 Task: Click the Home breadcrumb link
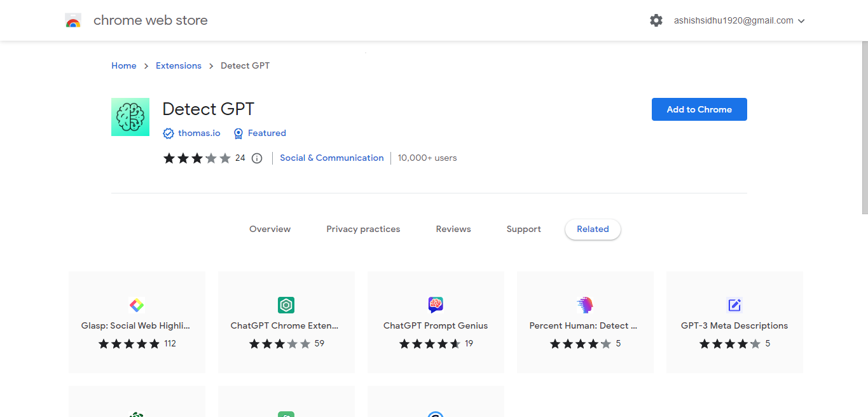124,65
